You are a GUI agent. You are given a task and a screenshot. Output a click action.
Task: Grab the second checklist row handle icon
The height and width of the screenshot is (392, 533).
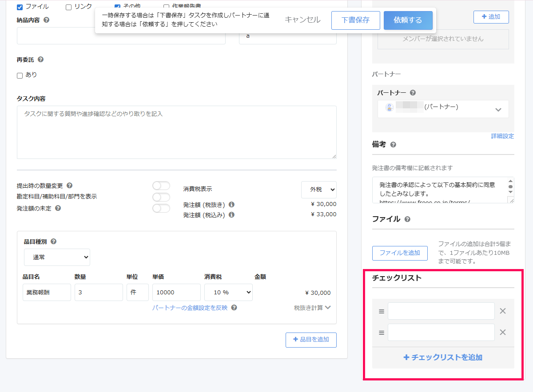[381, 333]
